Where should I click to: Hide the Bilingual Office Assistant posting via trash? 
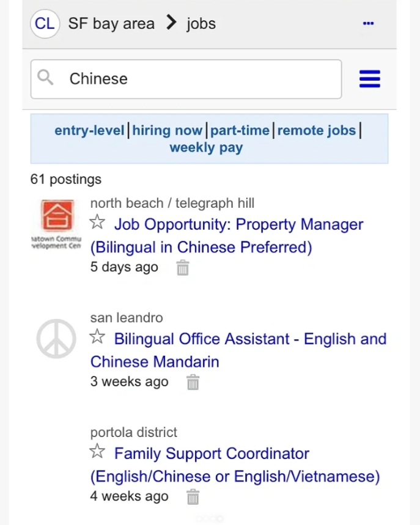click(193, 382)
